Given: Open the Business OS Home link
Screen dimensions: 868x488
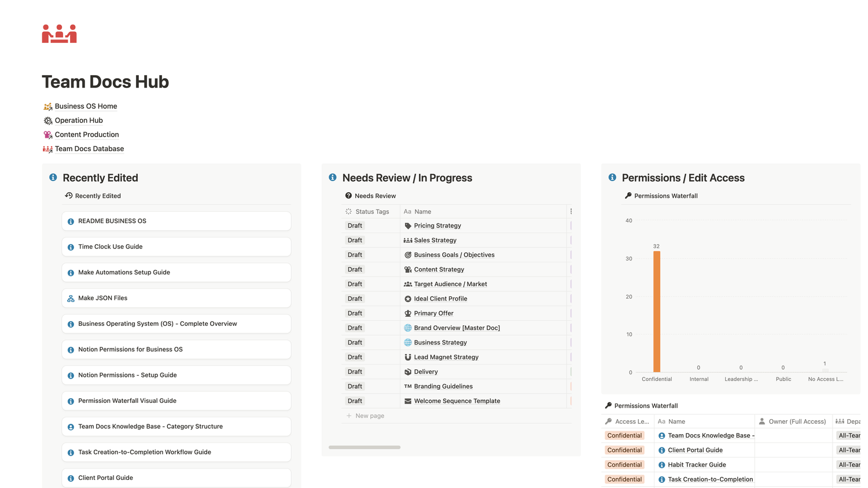Looking at the screenshot, I should [x=86, y=107].
